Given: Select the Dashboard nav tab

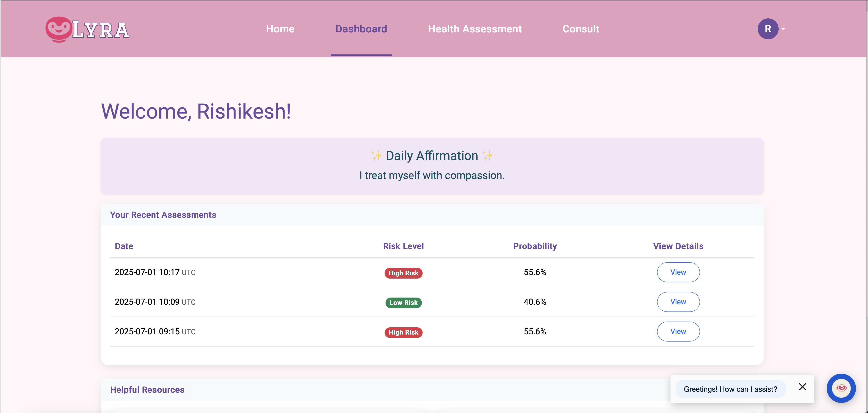Looking at the screenshot, I should (361, 29).
